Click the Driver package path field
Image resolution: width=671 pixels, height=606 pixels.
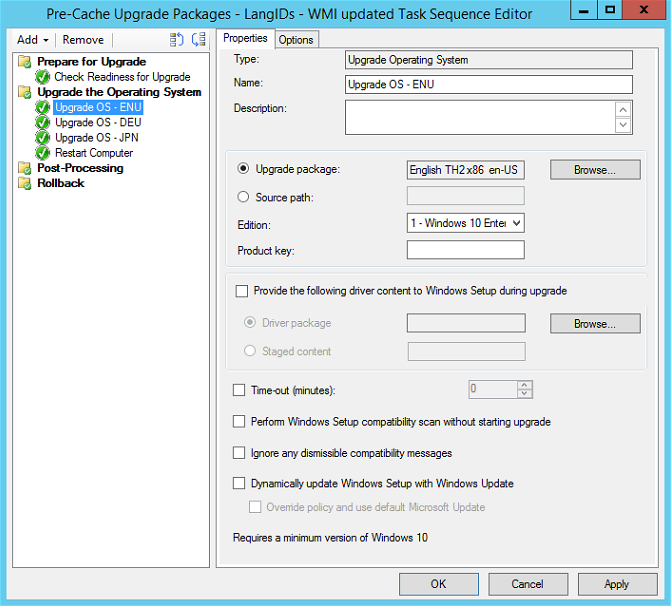point(466,323)
